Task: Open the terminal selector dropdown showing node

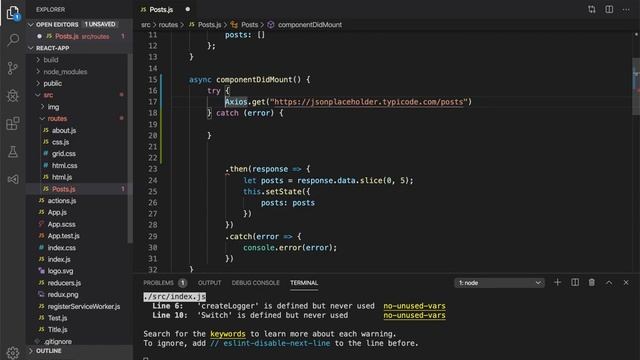Action: [x=499, y=282]
